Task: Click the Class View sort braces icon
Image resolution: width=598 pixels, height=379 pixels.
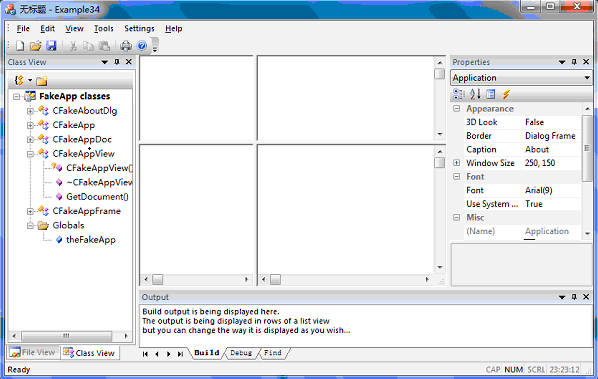Action: 19,80
